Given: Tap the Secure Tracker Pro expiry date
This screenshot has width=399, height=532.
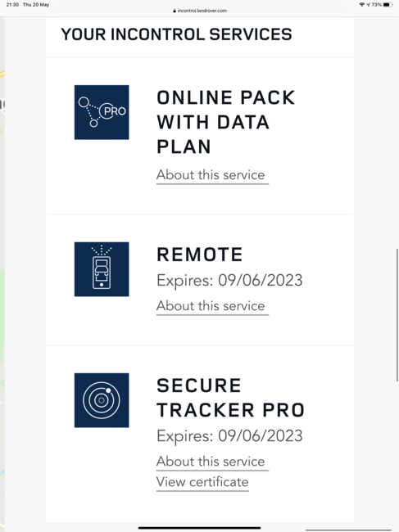Looking at the screenshot, I should coord(229,436).
